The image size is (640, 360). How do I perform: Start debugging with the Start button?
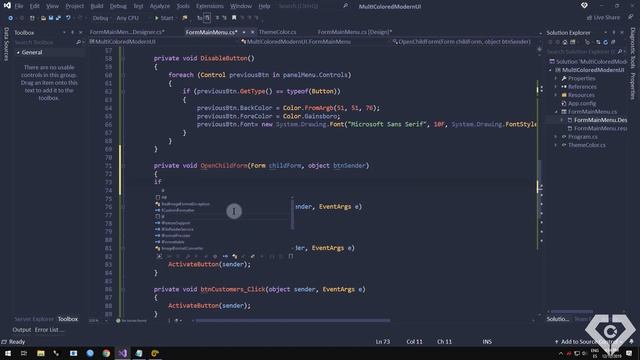(164, 18)
